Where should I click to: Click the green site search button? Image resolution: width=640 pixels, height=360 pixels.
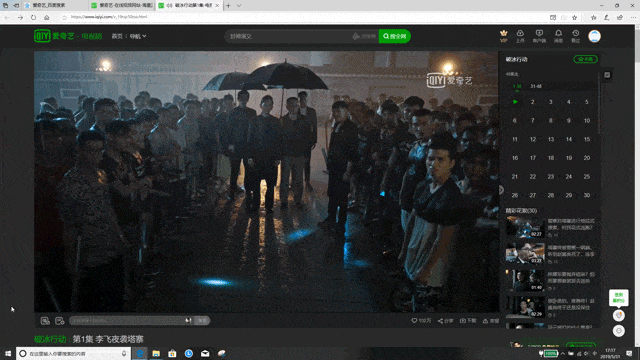[395, 36]
